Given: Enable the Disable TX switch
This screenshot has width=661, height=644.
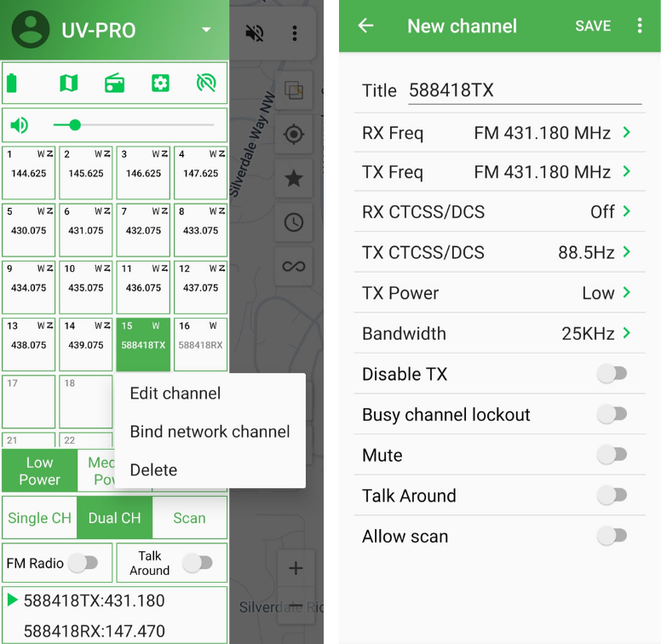Looking at the screenshot, I should click(612, 374).
